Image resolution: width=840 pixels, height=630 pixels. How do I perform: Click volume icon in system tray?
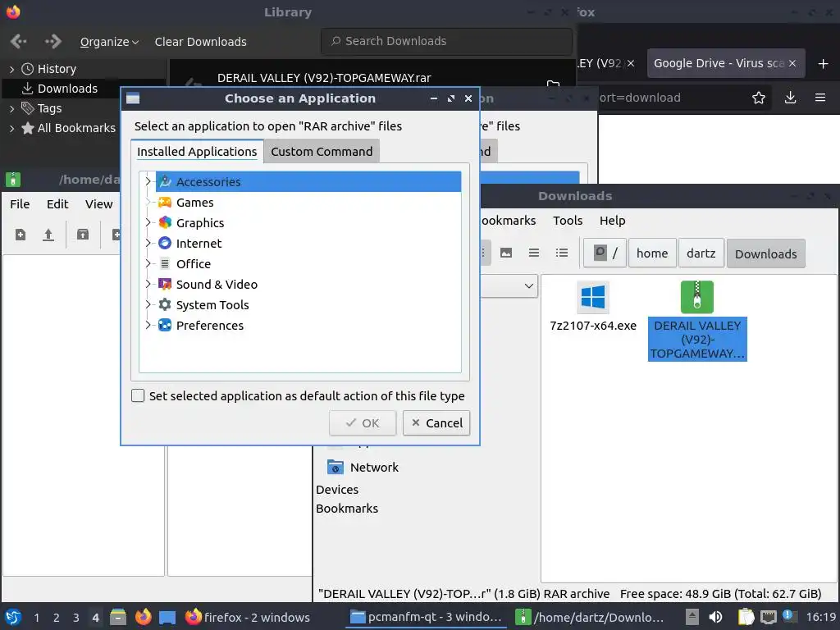pyautogui.click(x=714, y=617)
